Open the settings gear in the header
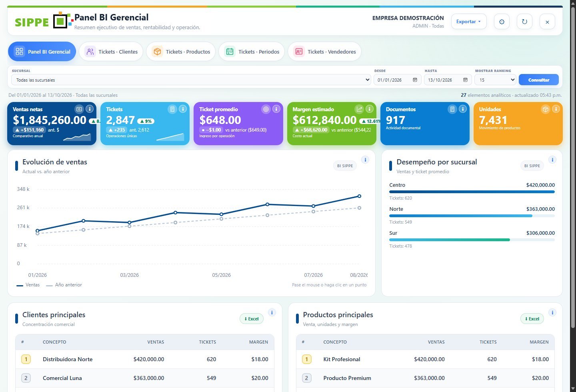 [x=502, y=22]
